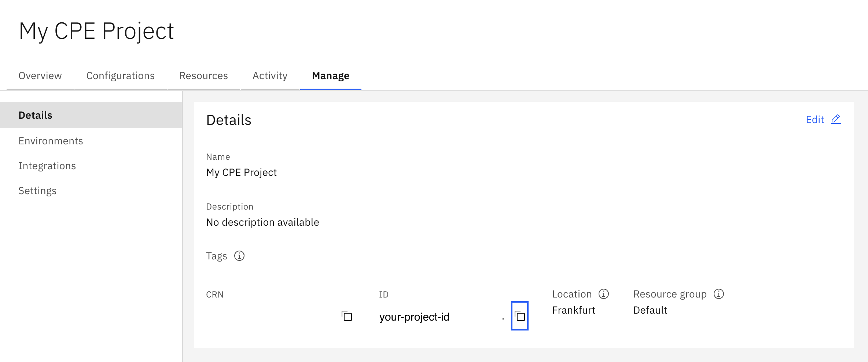The image size is (868, 362).
Task: Switch to the Overview tab
Action: tap(40, 75)
